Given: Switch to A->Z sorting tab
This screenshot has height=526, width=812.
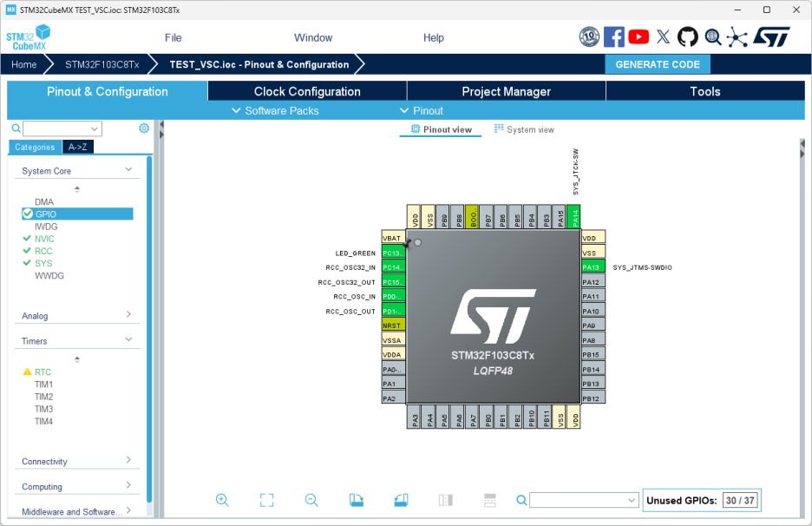Looking at the screenshot, I should 78,148.
